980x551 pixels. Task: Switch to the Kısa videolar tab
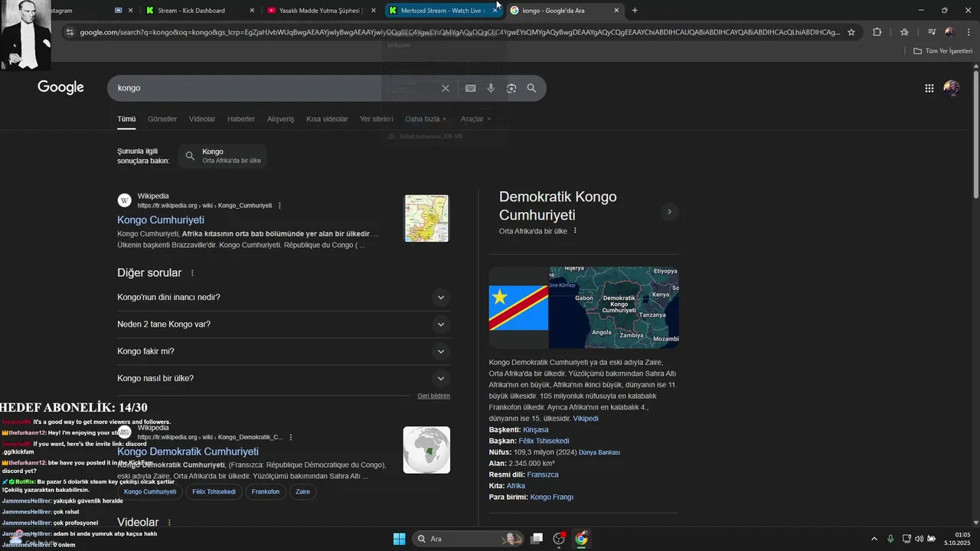point(327,119)
